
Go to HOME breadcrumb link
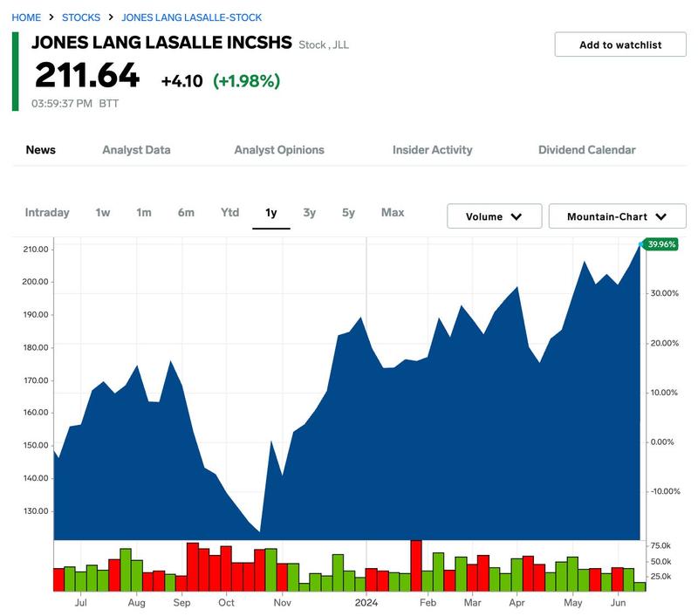[26, 17]
